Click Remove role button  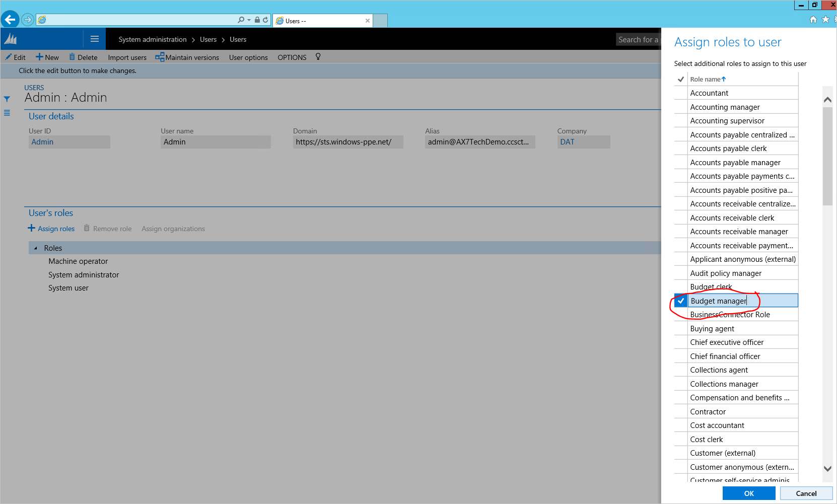[x=108, y=229]
